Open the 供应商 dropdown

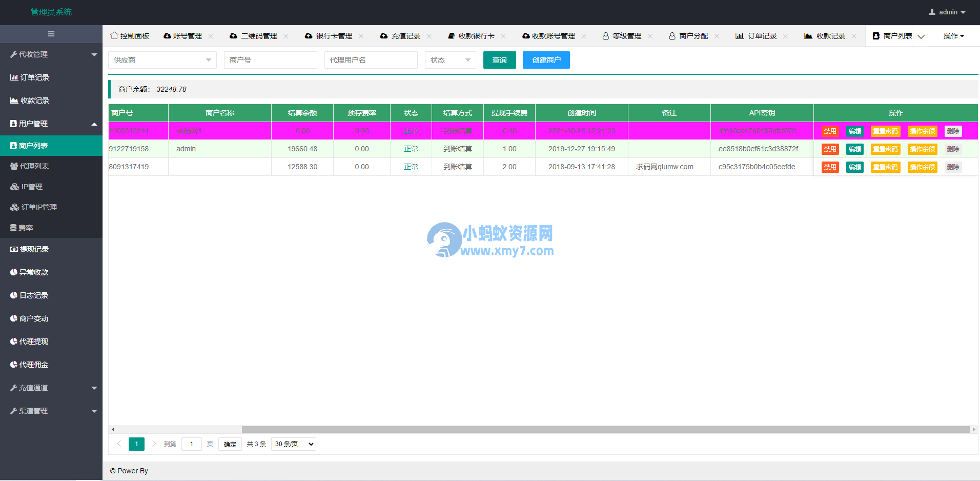pyautogui.click(x=162, y=60)
